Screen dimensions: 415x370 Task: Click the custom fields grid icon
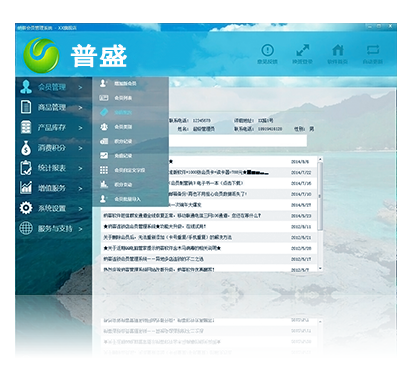pyautogui.click(x=104, y=170)
